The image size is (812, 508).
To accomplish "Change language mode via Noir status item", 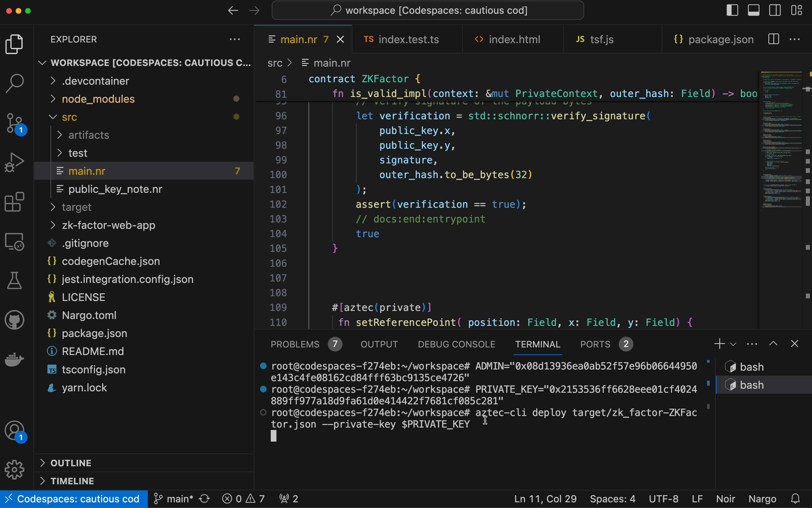I will (x=726, y=498).
